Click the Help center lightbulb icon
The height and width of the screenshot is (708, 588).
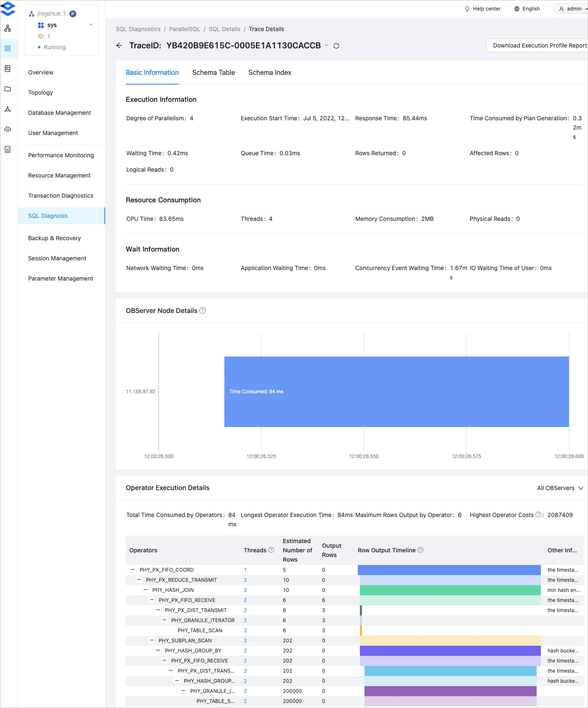tap(467, 9)
